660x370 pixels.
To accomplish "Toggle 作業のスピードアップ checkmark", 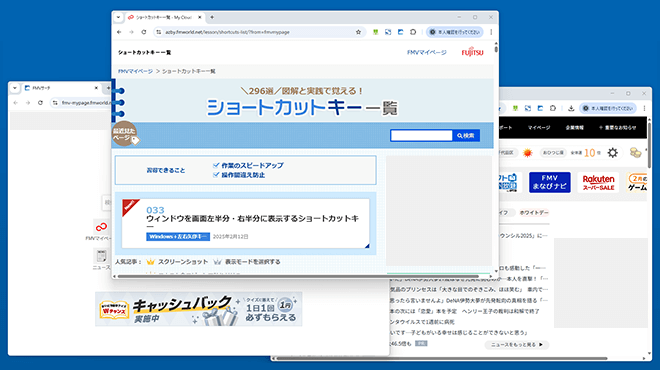I will 216,165.
